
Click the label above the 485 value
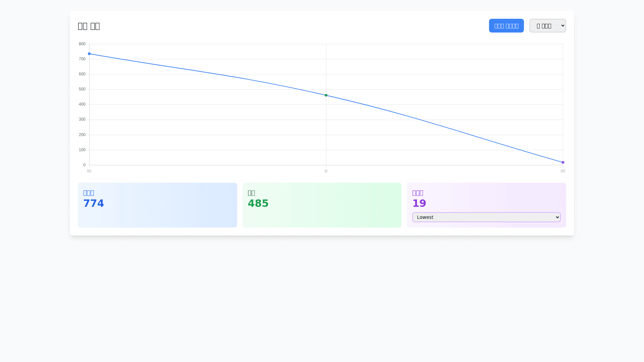(251, 193)
